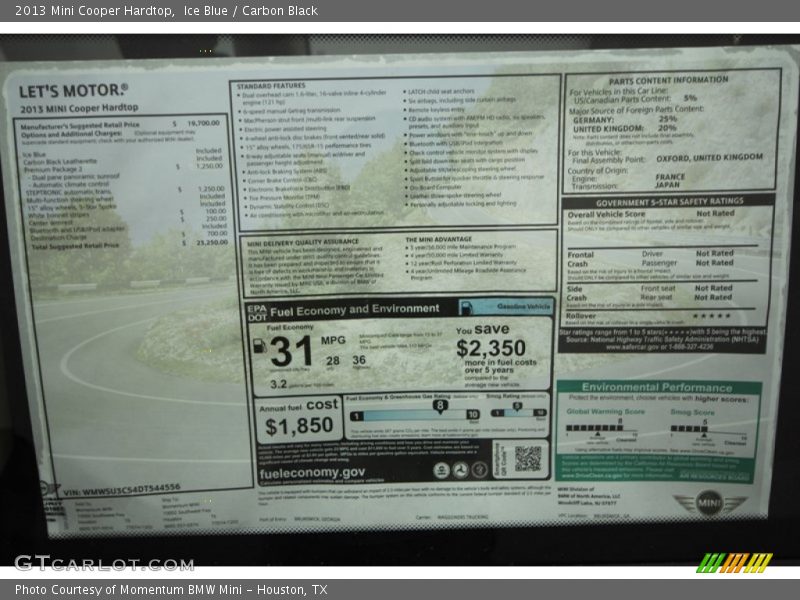Click the middle agency seal beside fueleconomy.gov
Viewport: 800px width, 600px height.
(460, 470)
